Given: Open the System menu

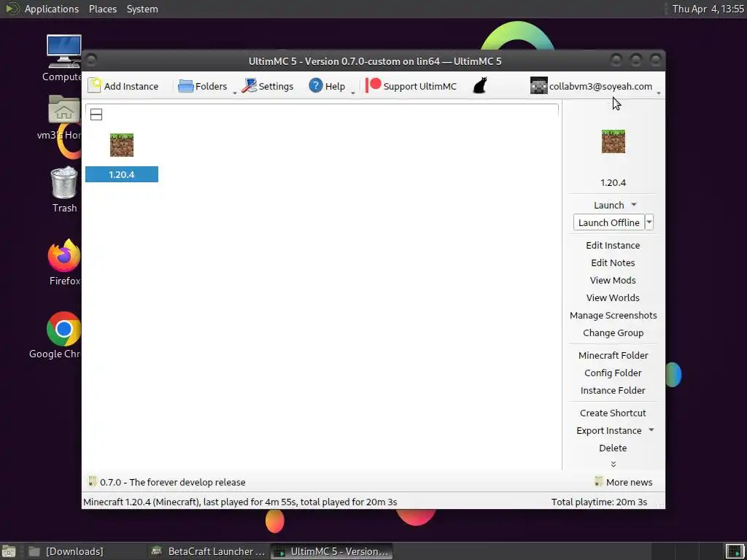Looking at the screenshot, I should (142, 9).
